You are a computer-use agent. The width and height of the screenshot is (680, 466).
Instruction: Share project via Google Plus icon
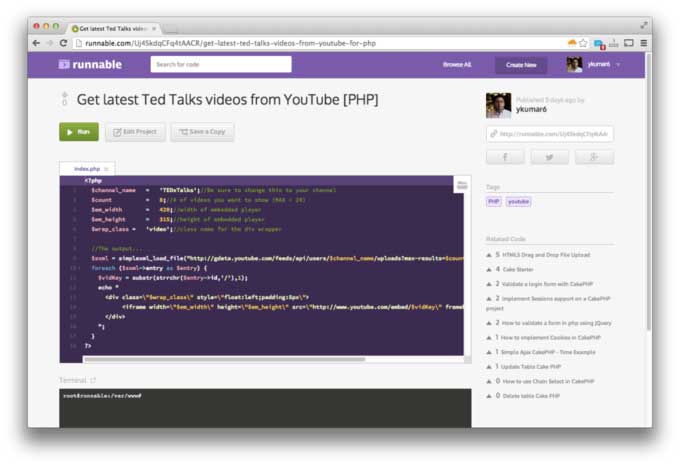[593, 157]
